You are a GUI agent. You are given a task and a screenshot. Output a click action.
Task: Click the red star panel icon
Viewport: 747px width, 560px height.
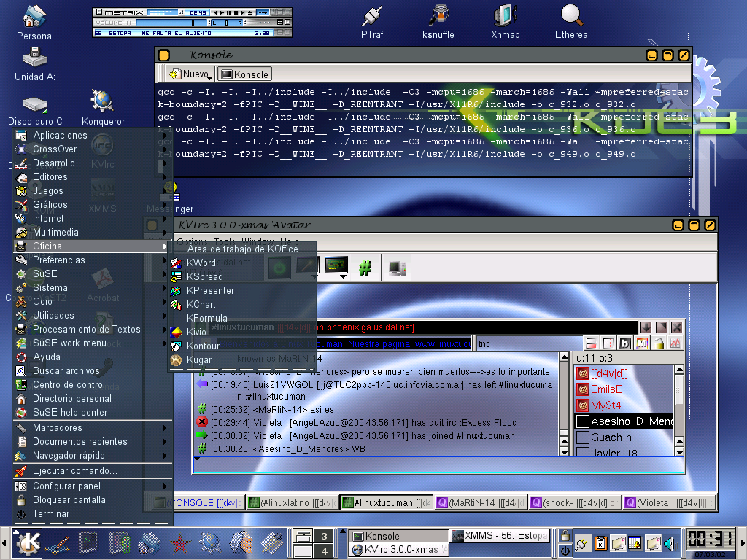pos(180,543)
